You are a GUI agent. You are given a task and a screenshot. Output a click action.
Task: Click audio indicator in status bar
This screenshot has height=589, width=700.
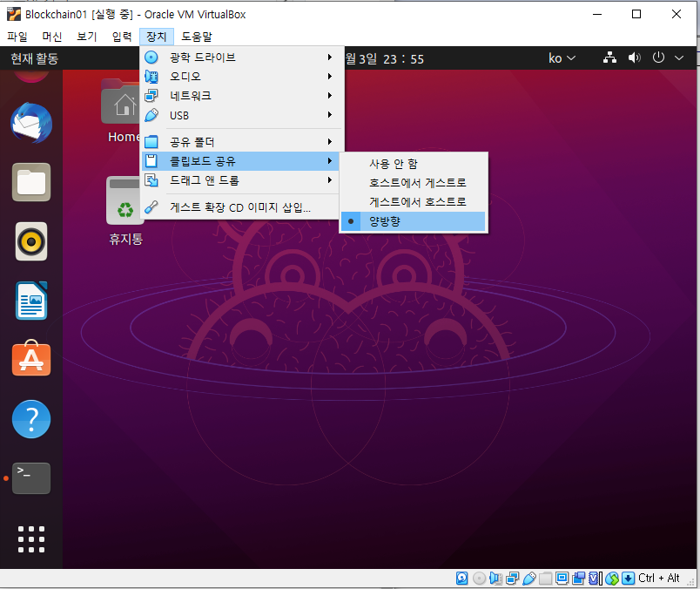pyautogui.click(x=495, y=579)
